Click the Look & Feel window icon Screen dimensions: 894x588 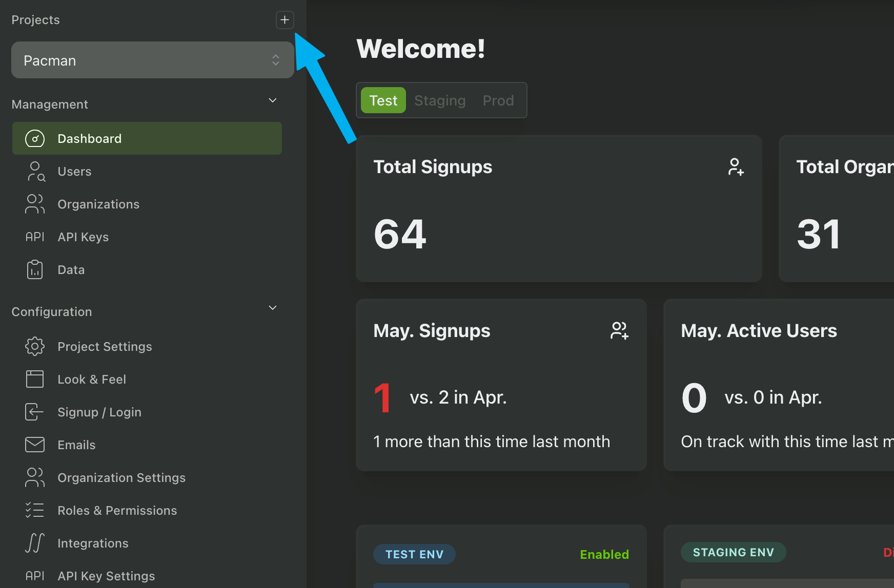click(35, 380)
